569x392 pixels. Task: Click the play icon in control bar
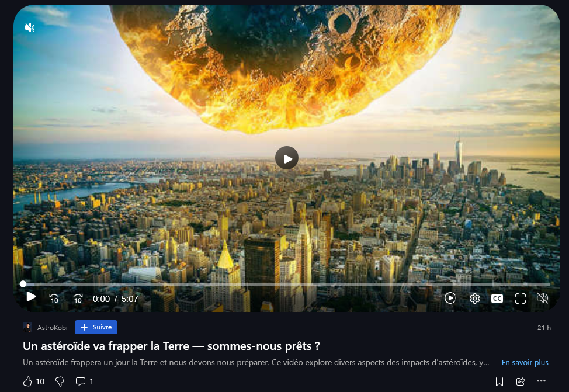(31, 297)
